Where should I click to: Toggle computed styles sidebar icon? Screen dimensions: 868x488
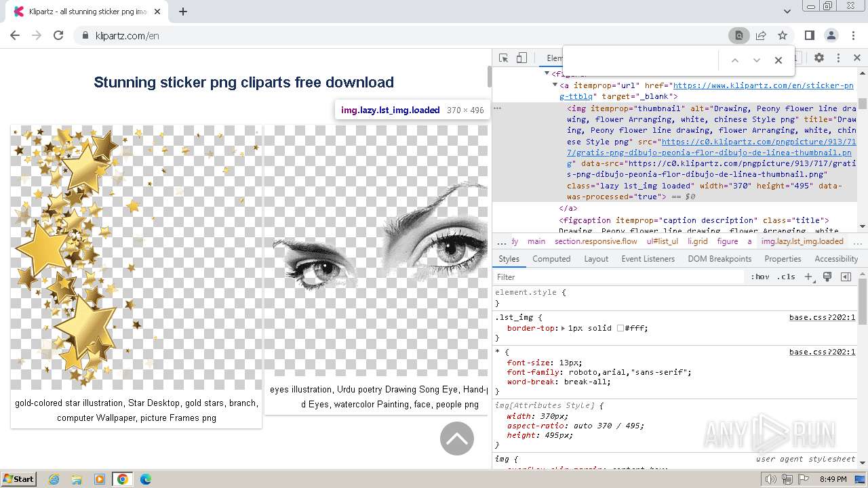[x=846, y=277]
